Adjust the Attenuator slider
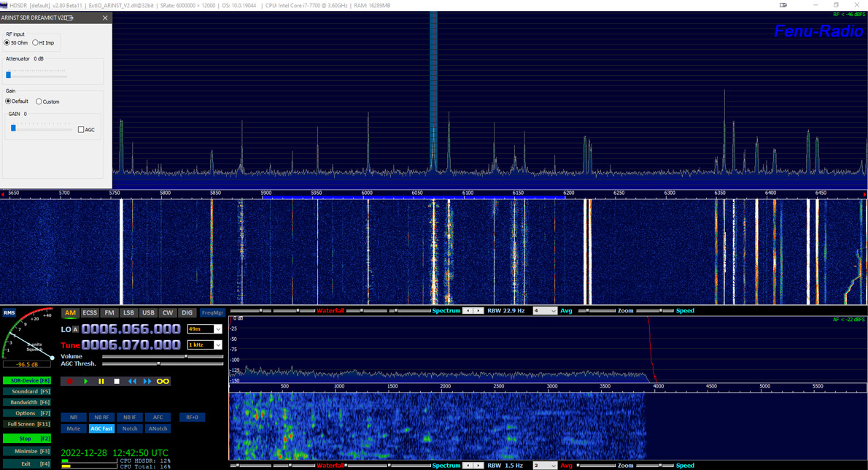Viewport: 868px width, 470px height. point(9,73)
